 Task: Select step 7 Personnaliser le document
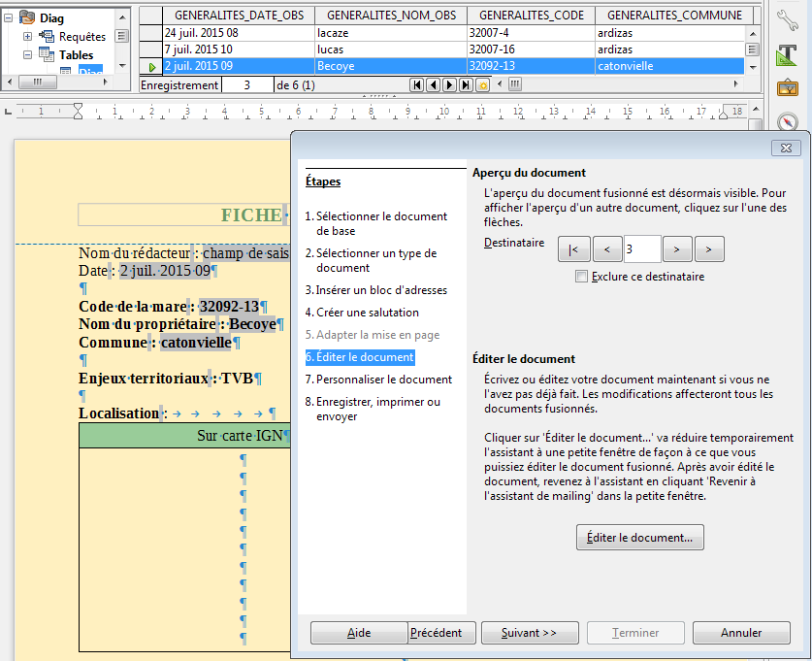coord(378,380)
